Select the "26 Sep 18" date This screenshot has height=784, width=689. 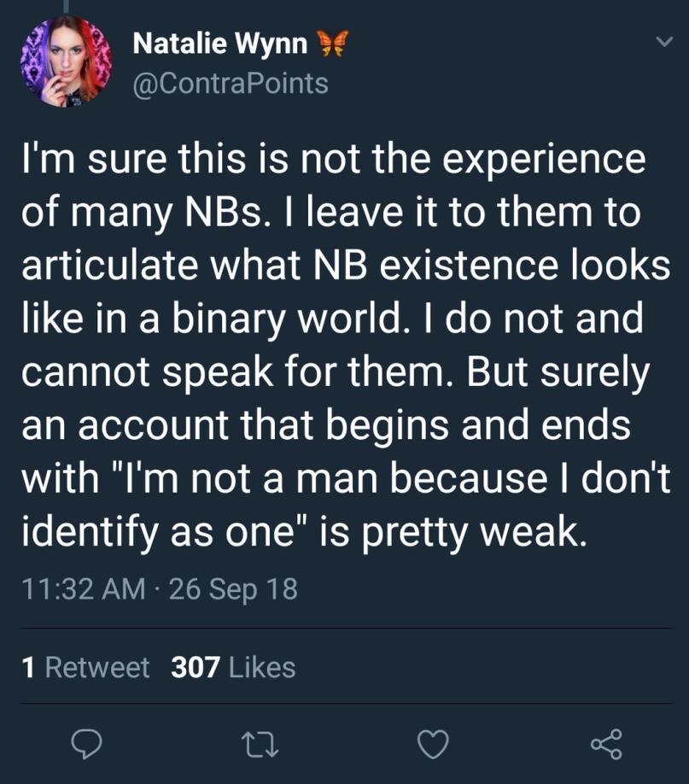233,589
